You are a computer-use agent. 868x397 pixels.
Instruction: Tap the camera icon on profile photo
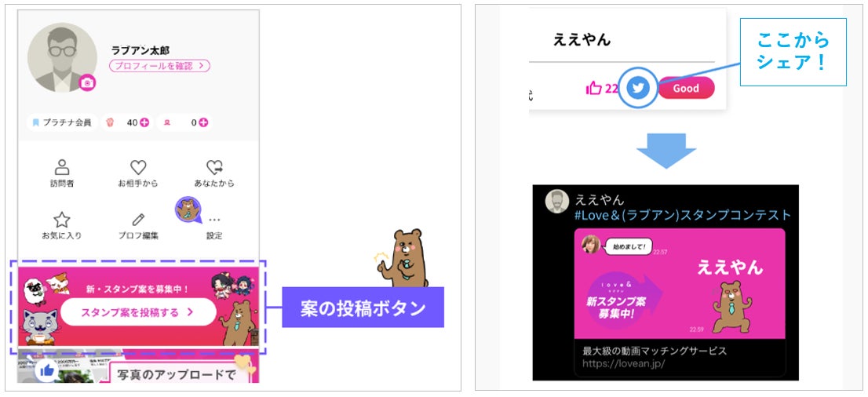(87, 83)
